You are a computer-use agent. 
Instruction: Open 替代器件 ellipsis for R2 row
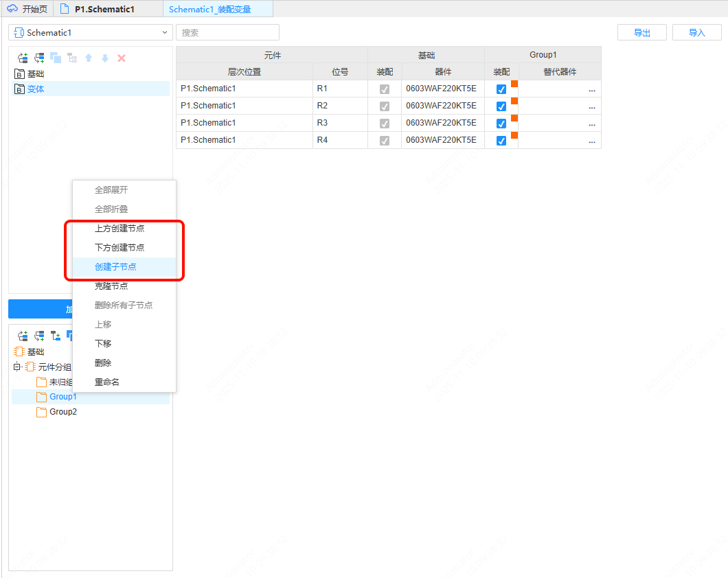[x=591, y=107]
